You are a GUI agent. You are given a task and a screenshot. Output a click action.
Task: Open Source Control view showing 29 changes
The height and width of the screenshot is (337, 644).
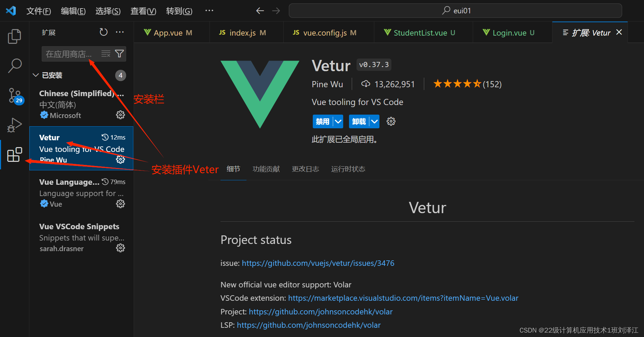14,96
